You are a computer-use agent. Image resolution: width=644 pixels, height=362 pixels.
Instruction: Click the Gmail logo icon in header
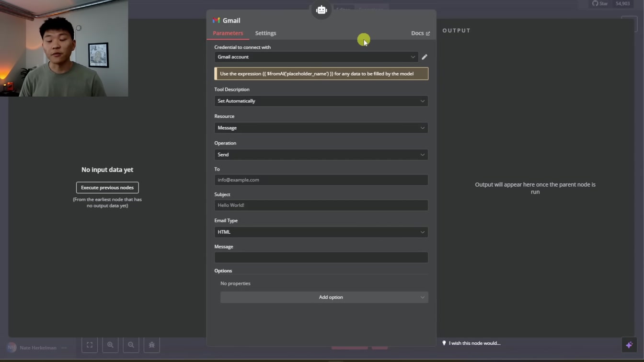pos(216,20)
